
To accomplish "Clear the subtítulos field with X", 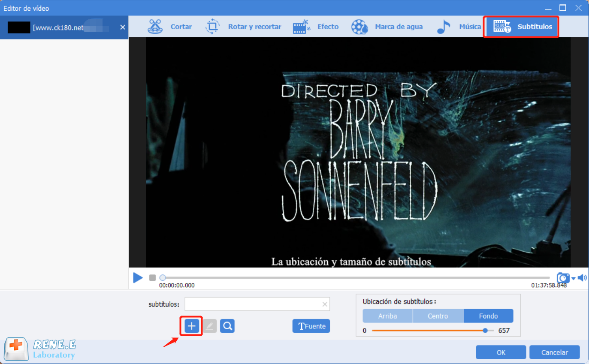I will point(325,304).
